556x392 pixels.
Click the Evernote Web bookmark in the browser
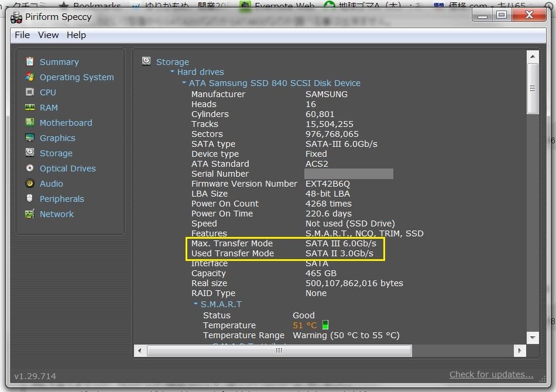point(278,5)
